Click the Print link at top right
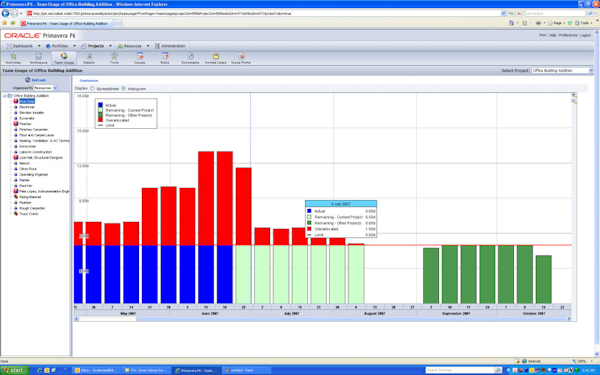600x375 pixels. point(543,35)
